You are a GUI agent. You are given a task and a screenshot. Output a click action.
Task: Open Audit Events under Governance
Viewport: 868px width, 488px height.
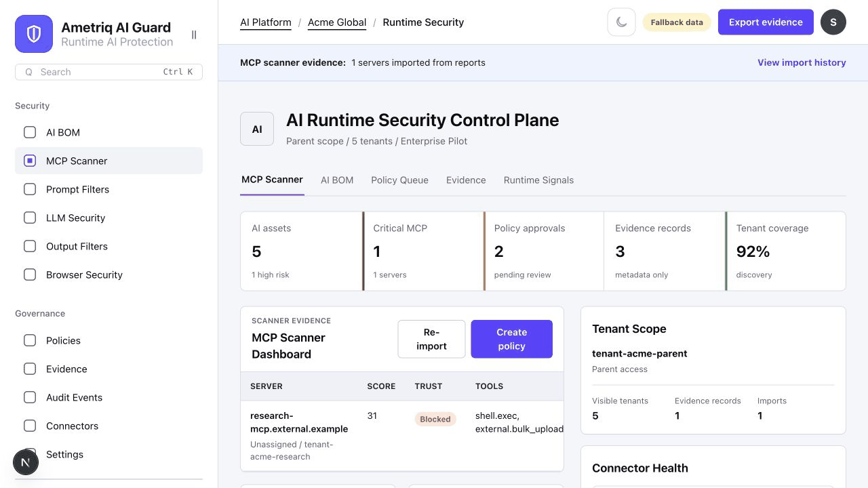108,397
